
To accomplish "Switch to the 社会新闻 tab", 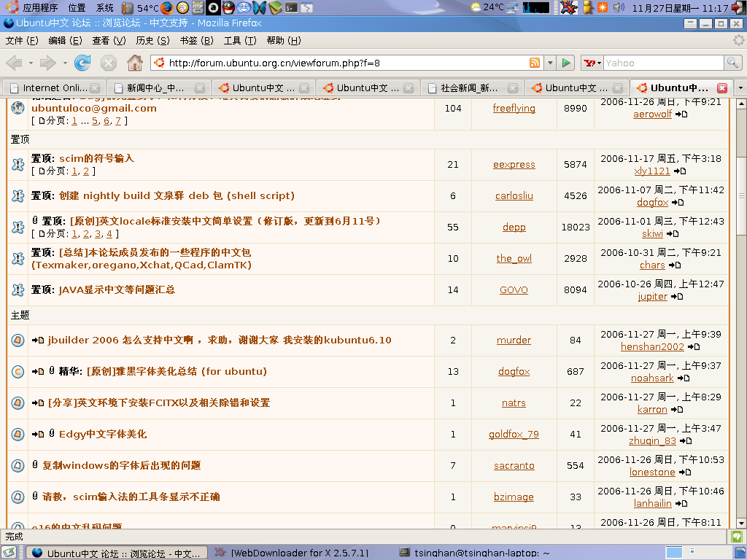I will click(472, 87).
